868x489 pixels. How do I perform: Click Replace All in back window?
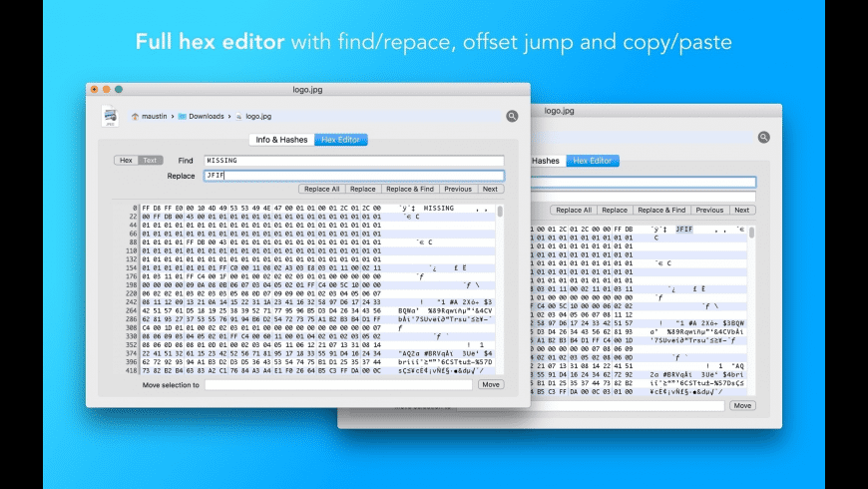click(x=574, y=210)
